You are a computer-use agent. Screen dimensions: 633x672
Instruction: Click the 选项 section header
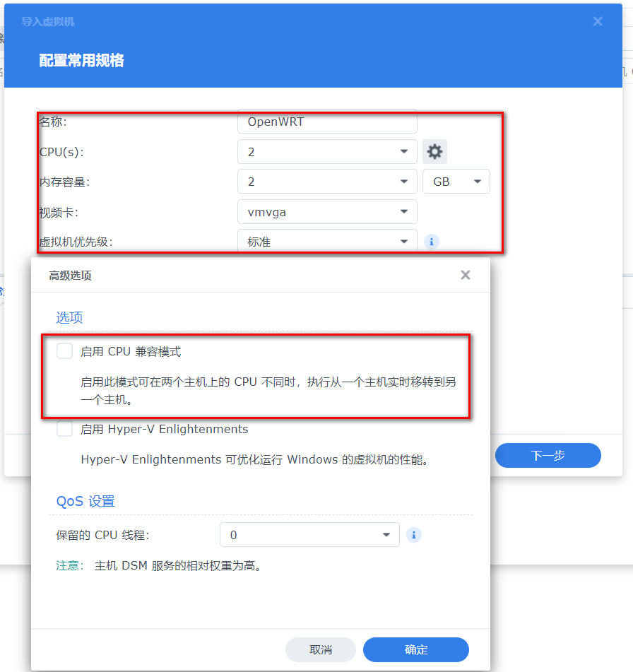pyautogui.click(x=69, y=317)
